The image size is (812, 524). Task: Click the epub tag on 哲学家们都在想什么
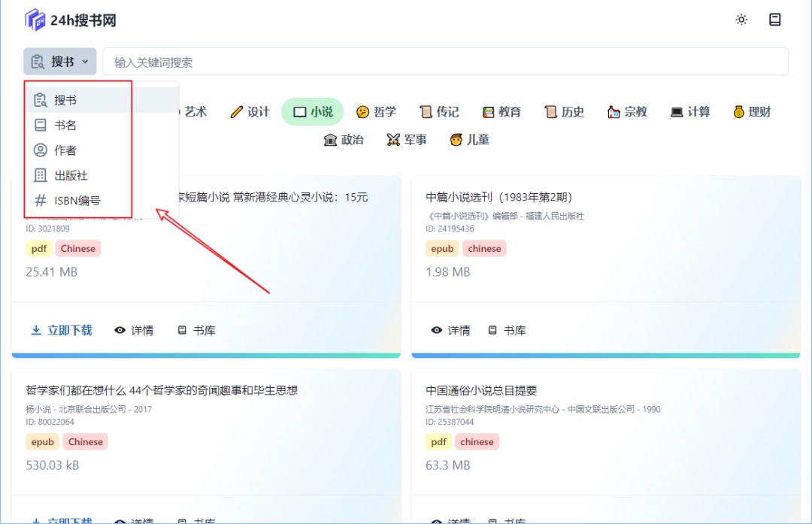point(42,441)
